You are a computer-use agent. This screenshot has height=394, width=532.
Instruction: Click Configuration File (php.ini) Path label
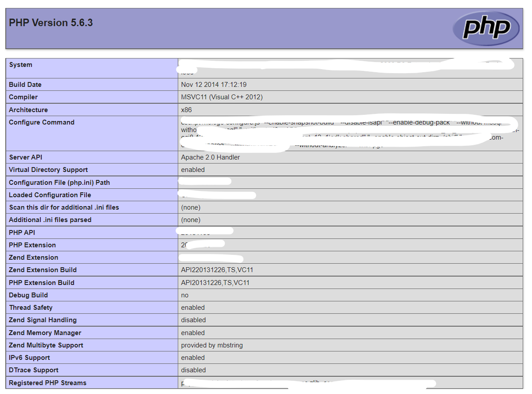click(59, 183)
